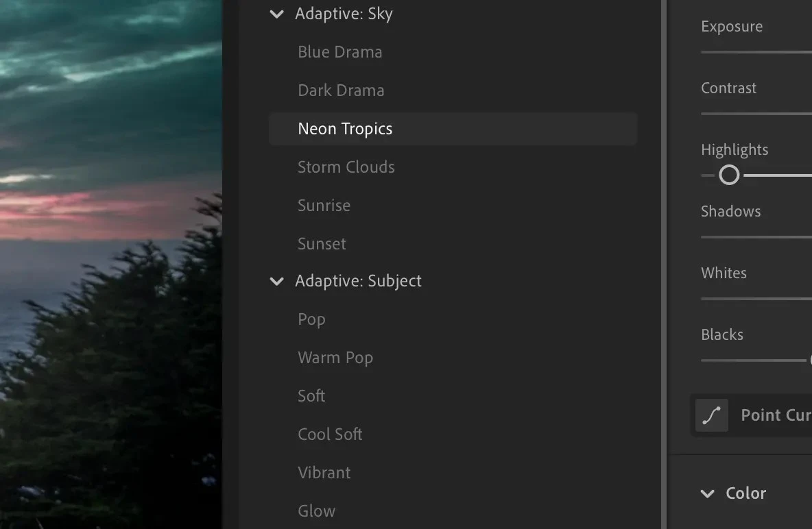The width and height of the screenshot is (812, 529).
Task: Apply the Cool Soft preset
Action: pos(330,434)
